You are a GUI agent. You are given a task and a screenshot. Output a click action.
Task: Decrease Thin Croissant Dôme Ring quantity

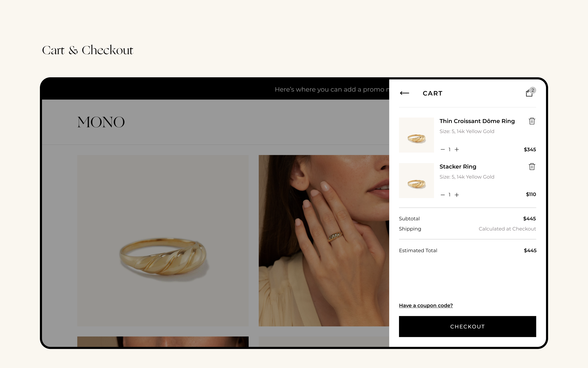point(442,149)
